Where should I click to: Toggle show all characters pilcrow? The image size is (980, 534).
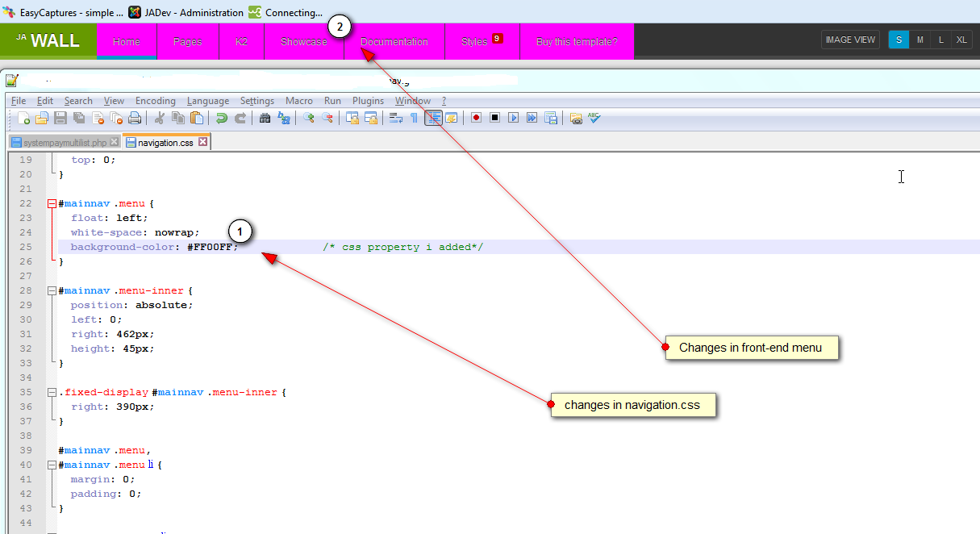pyautogui.click(x=414, y=118)
